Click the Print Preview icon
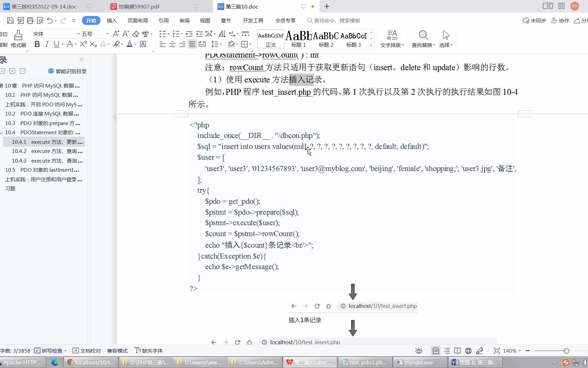 coord(40,20)
